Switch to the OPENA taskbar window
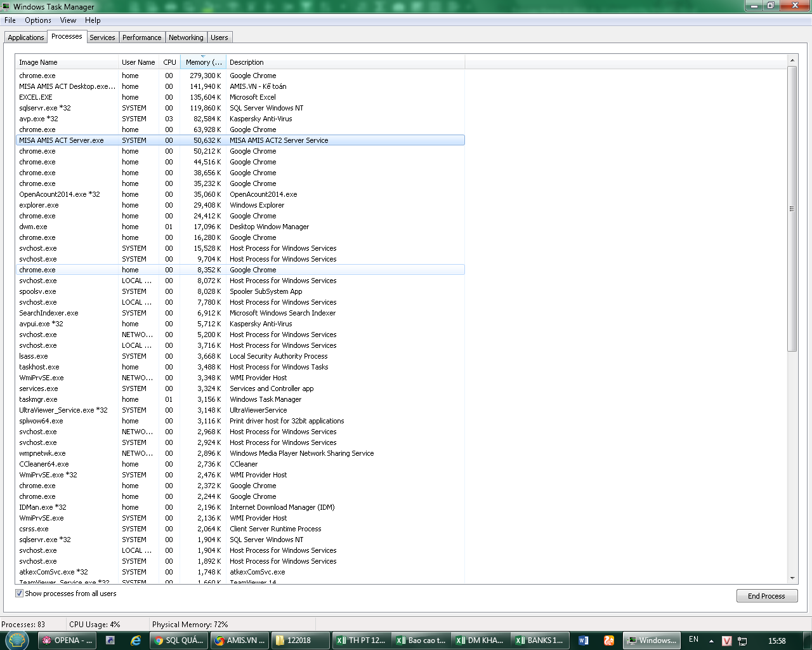 67,640
